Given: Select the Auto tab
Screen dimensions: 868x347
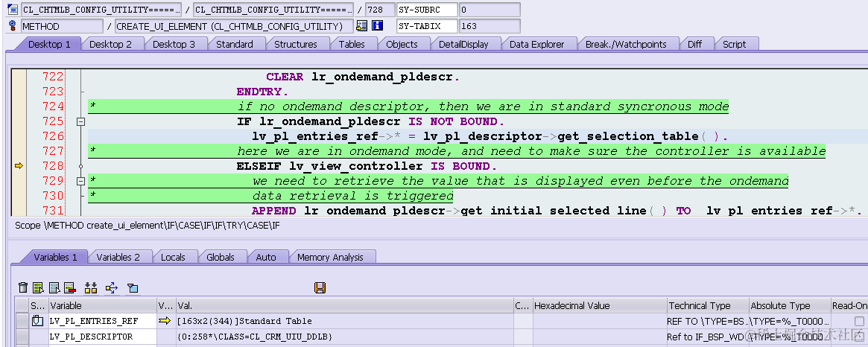Looking at the screenshot, I should point(266,257).
